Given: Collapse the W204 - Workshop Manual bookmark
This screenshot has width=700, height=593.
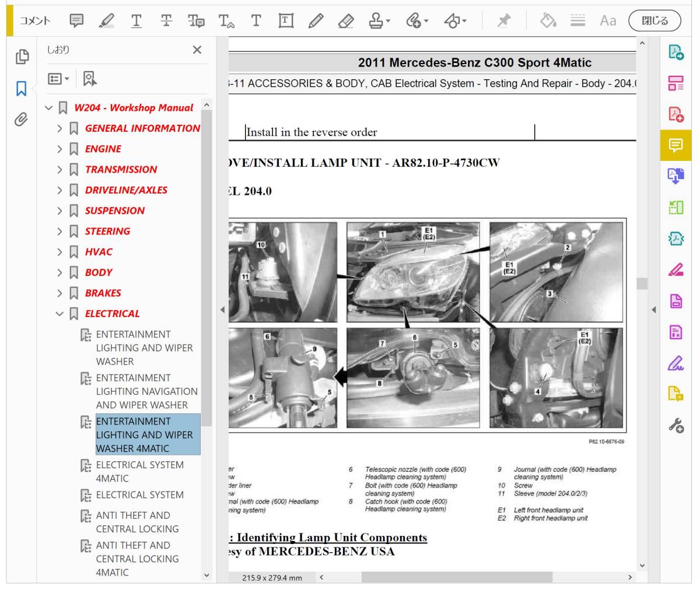Looking at the screenshot, I should click(48, 108).
